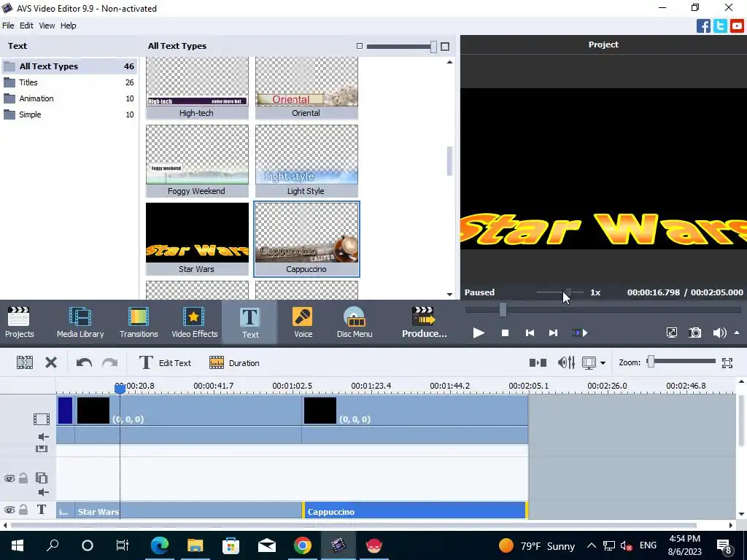Screen dimensions: 747x560
Task: Open the Help menu
Action: click(x=68, y=26)
